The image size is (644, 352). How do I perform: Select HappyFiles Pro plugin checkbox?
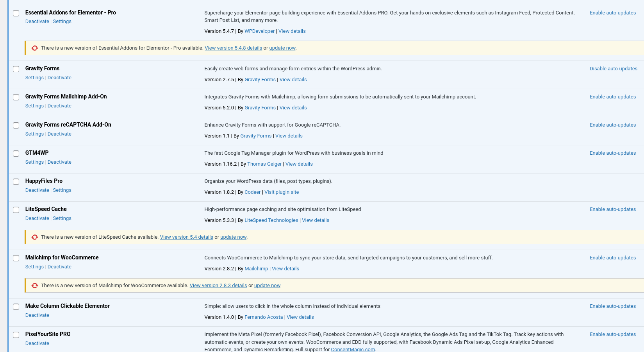(x=16, y=182)
